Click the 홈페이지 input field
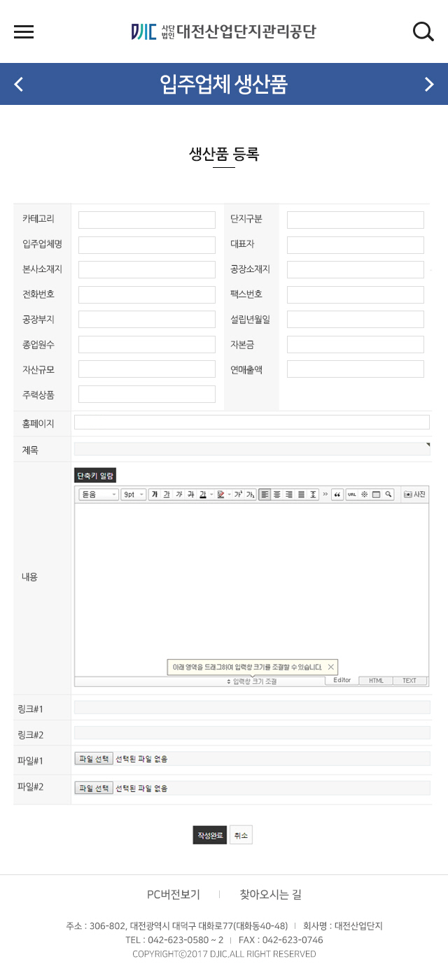The width and height of the screenshot is (448, 980). (x=252, y=422)
